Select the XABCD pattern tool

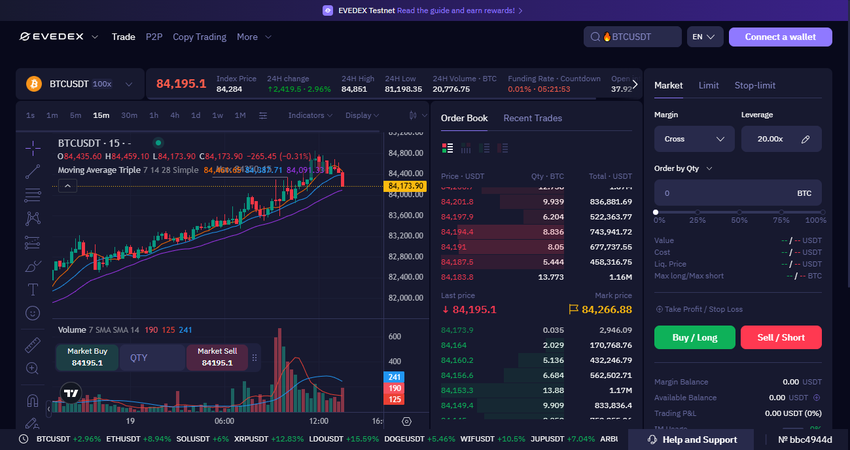point(33,218)
